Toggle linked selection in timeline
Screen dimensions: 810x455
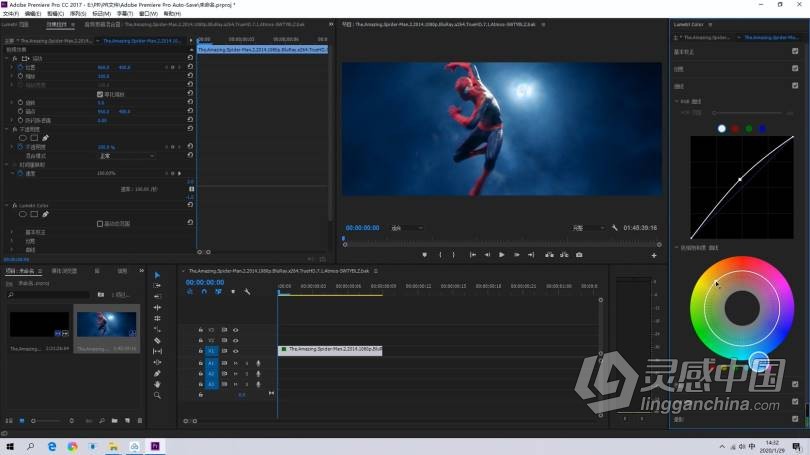[x=219, y=292]
